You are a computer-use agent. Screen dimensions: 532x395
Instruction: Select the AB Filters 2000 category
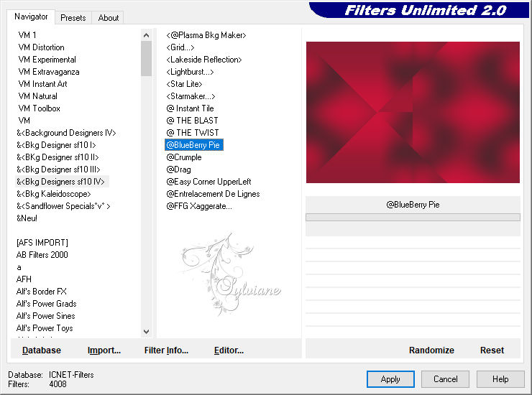click(42, 255)
